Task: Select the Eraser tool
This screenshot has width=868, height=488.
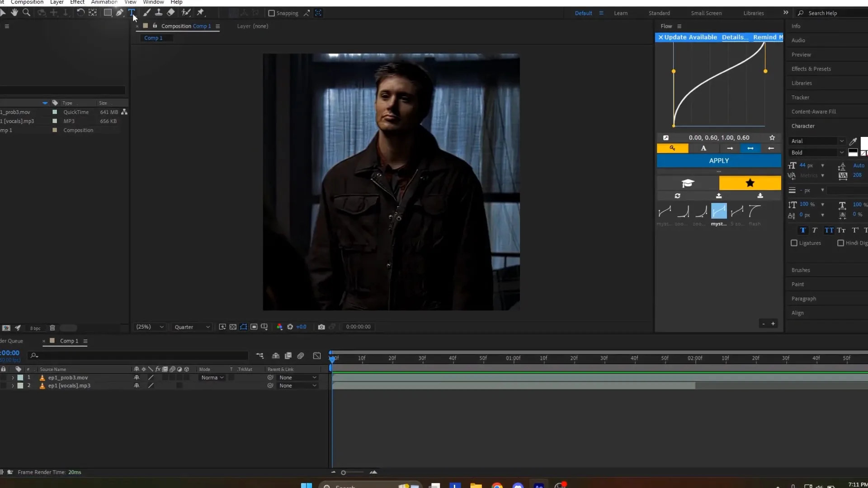Action: 171,13
